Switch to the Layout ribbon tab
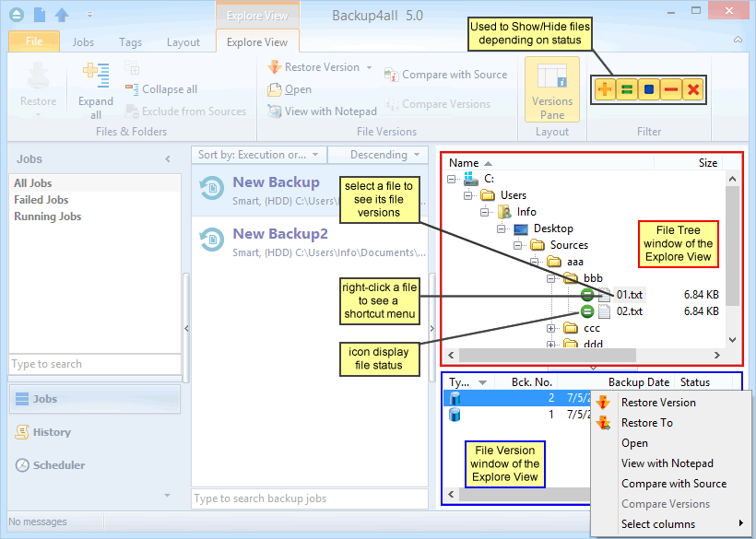 (183, 41)
